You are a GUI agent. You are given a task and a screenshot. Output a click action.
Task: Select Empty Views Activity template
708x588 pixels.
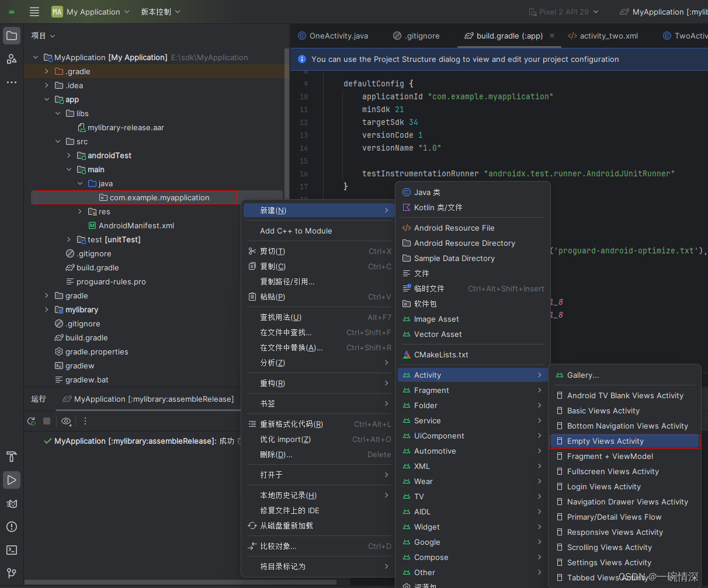pos(605,441)
